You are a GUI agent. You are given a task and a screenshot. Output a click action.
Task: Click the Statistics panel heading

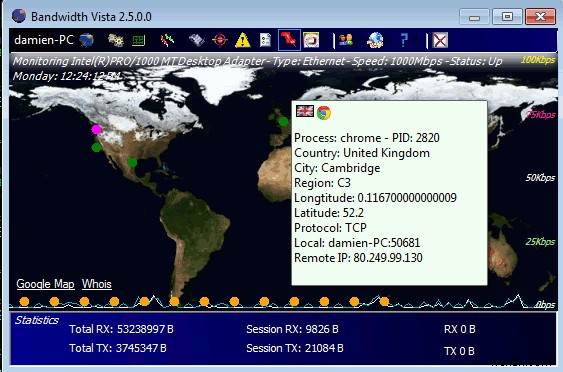tap(37, 320)
